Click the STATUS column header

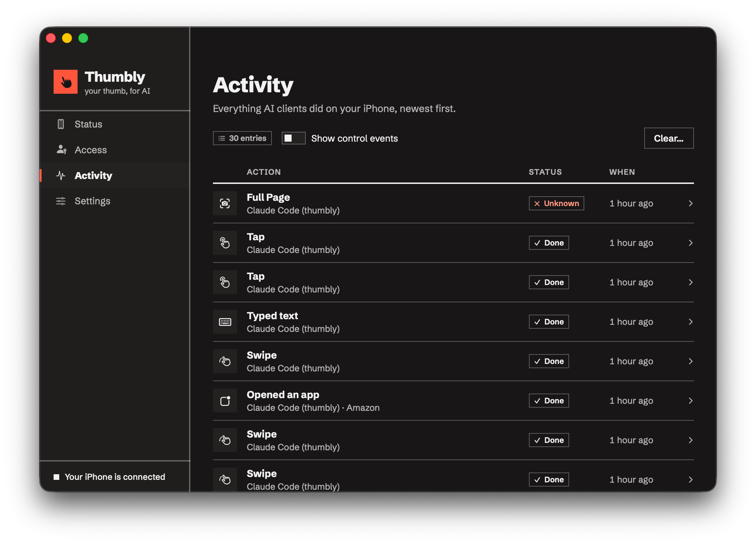tap(545, 172)
